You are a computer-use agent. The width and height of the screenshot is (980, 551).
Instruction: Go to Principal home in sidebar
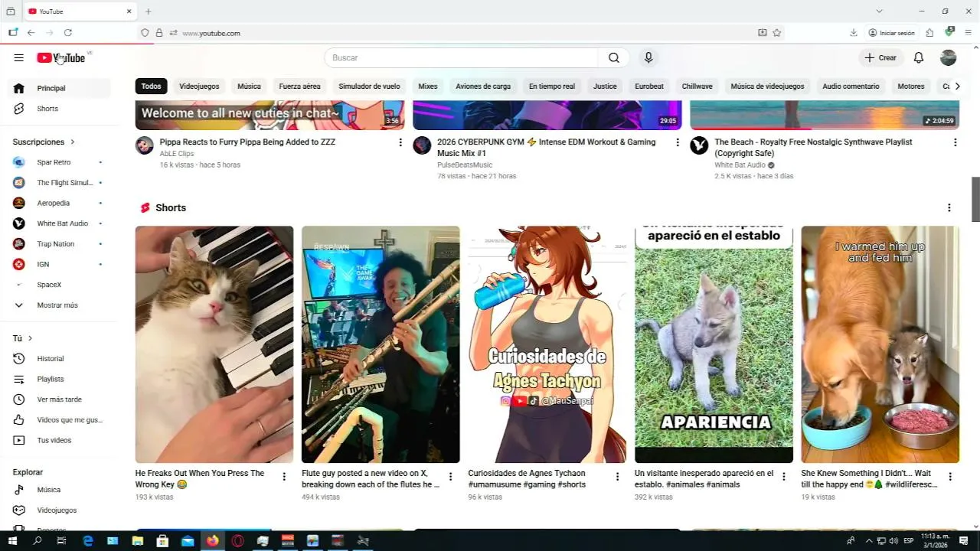(x=60, y=88)
